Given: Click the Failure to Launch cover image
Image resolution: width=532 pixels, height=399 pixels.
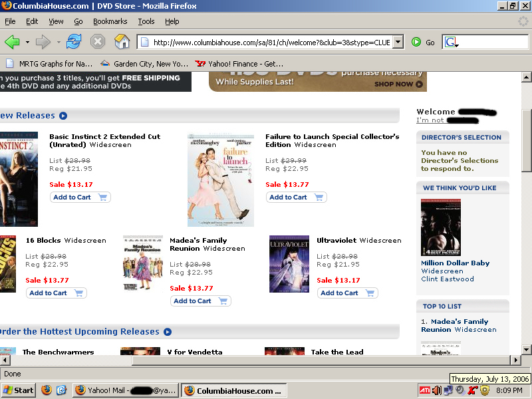Looking at the screenshot, I should tap(221, 180).
